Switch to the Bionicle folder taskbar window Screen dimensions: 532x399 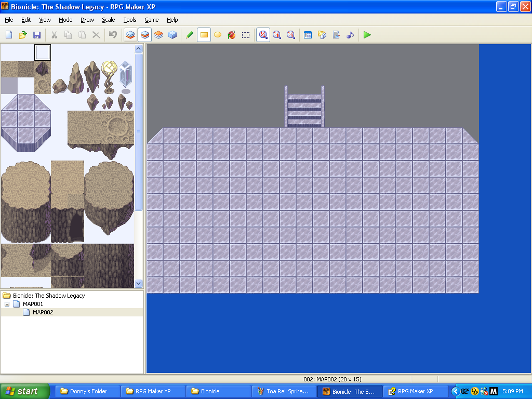(x=219, y=391)
